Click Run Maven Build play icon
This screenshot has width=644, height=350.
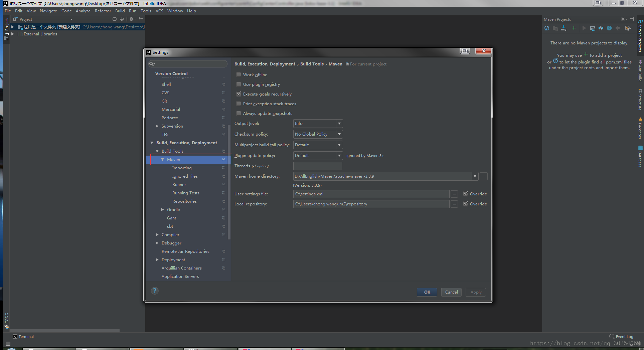[584, 28]
